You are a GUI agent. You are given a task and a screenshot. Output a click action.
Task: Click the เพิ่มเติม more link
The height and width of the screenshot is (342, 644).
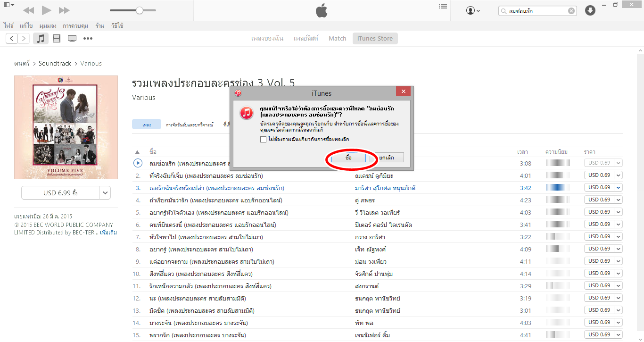click(108, 233)
